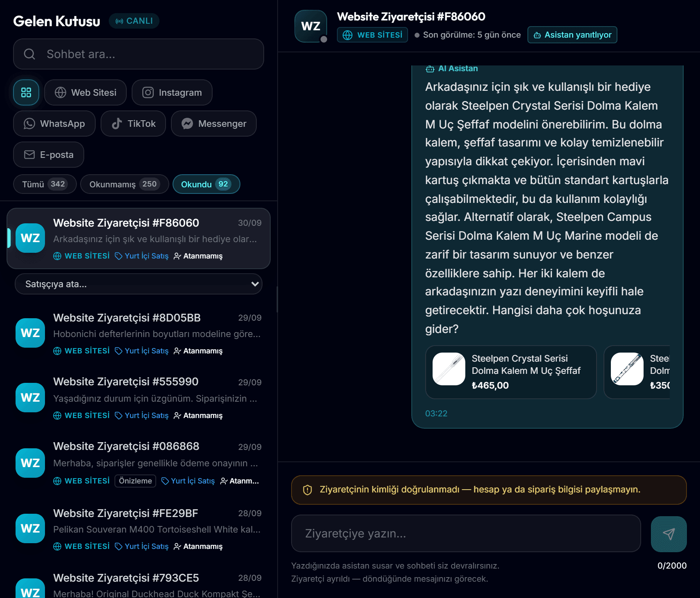Open the Satışçıya ata dropdown
This screenshot has width=700, height=598.
click(x=139, y=284)
